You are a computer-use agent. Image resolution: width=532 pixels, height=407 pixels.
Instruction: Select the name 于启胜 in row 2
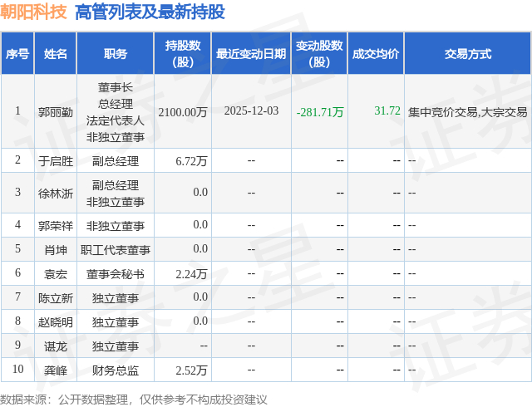click(56, 161)
